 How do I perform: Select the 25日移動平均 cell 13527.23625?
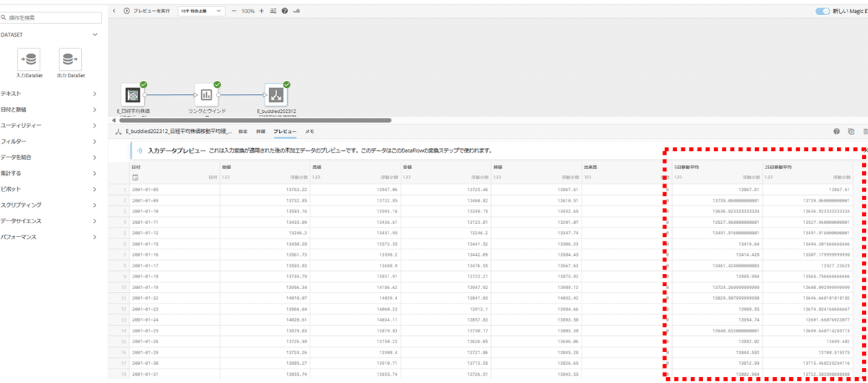pos(807,265)
